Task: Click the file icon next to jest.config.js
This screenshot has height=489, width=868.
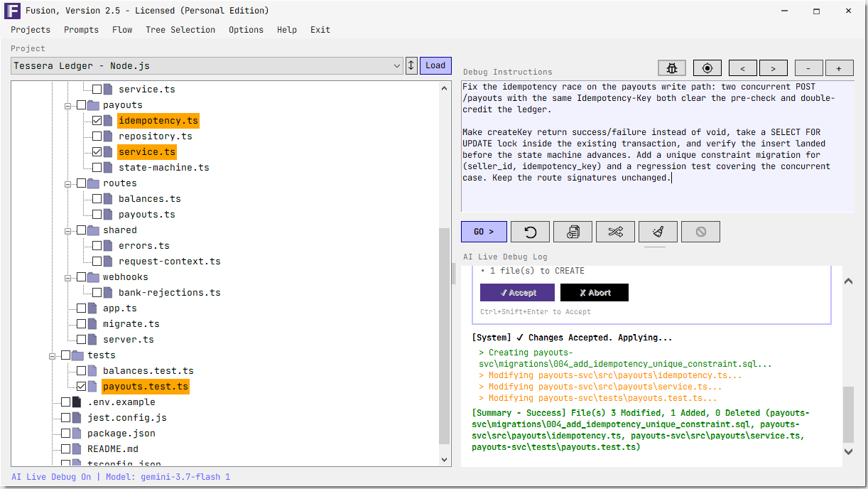Action: [x=77, y=418]
